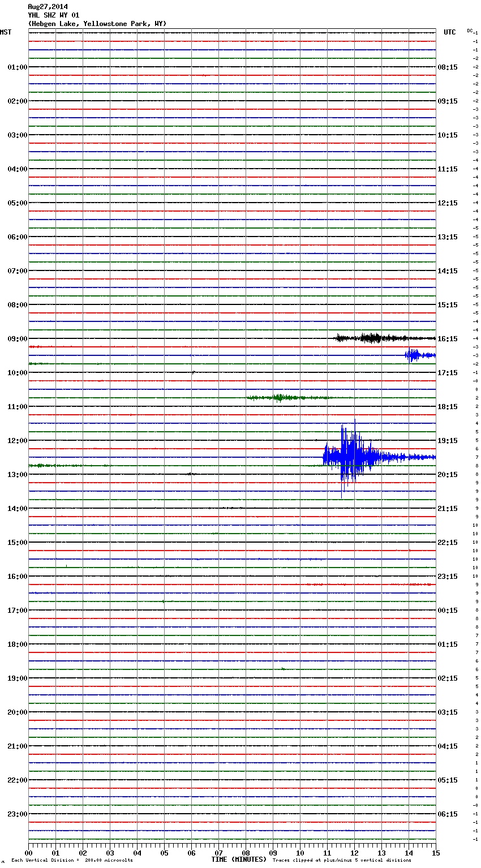Click the 15:15 UTC time label
Screen dimensions: 481x868
point(448,305)
